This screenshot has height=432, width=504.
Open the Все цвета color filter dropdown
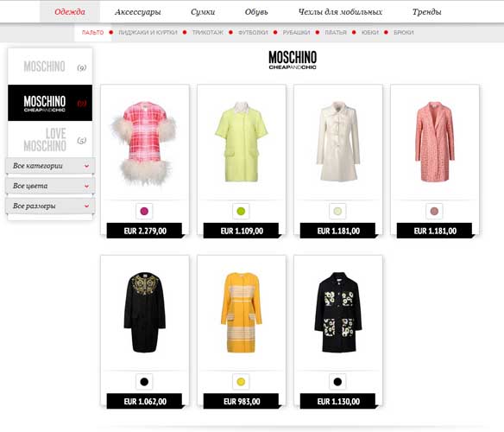[50, 186]
